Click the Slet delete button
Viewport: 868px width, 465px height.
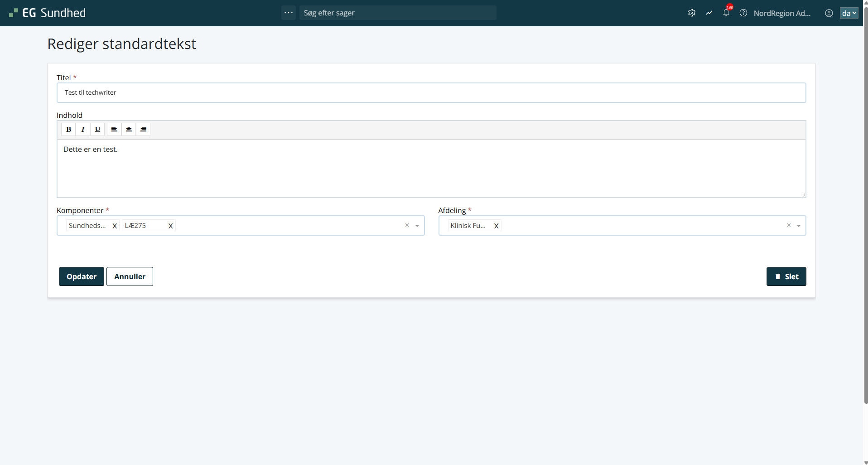(786, 276)
